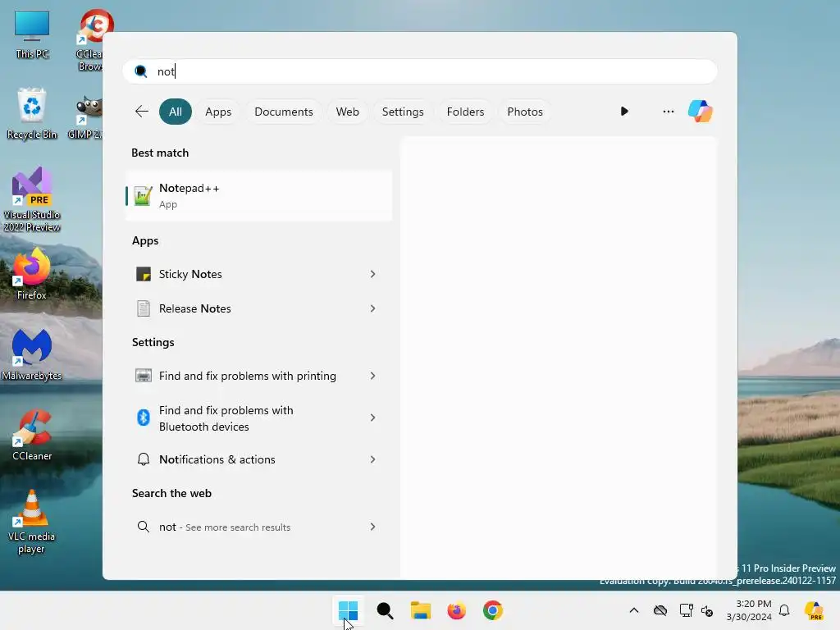Select the Firefox desktop shortcut
Viewport: 840px width, 630px height.
tap(32, 274)
